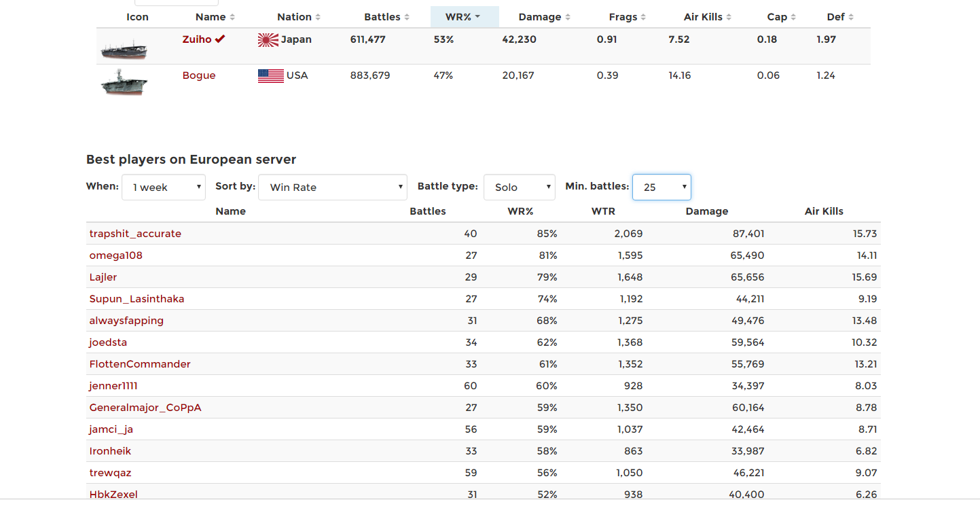This screenshot has width=980, height=517.
Task: Open player FlottenCommander profile
Action: pyautogui.click(x=140, y=364)
